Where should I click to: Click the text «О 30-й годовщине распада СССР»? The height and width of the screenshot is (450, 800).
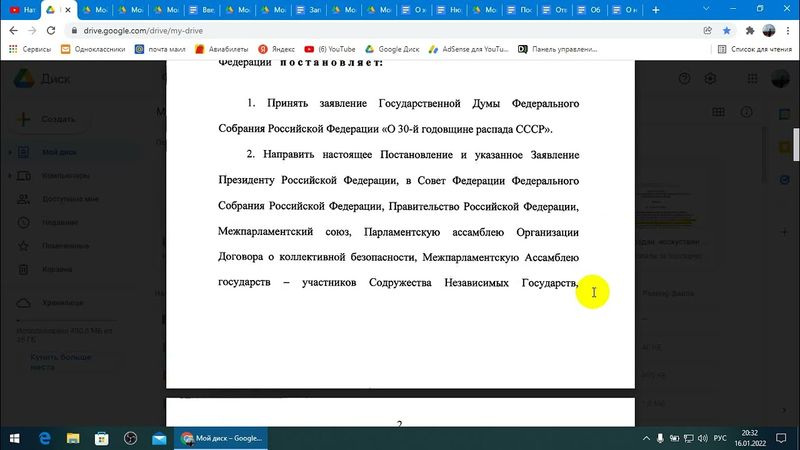pos(467,129)
